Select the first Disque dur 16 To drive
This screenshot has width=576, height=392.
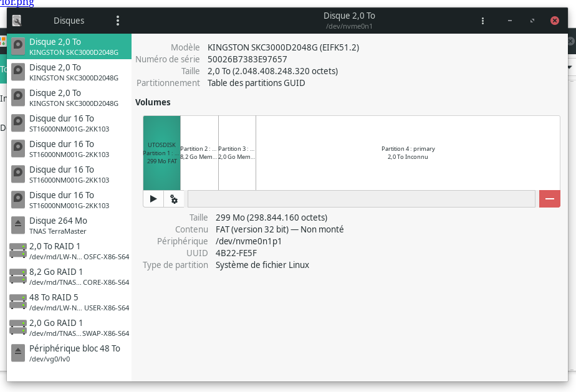tap(69, 123)
